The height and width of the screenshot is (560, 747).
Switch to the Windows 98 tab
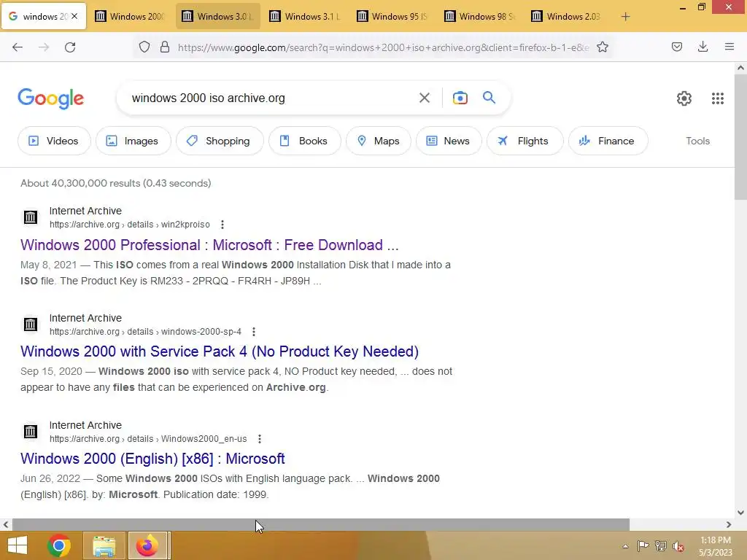click(x=480, y=17)
